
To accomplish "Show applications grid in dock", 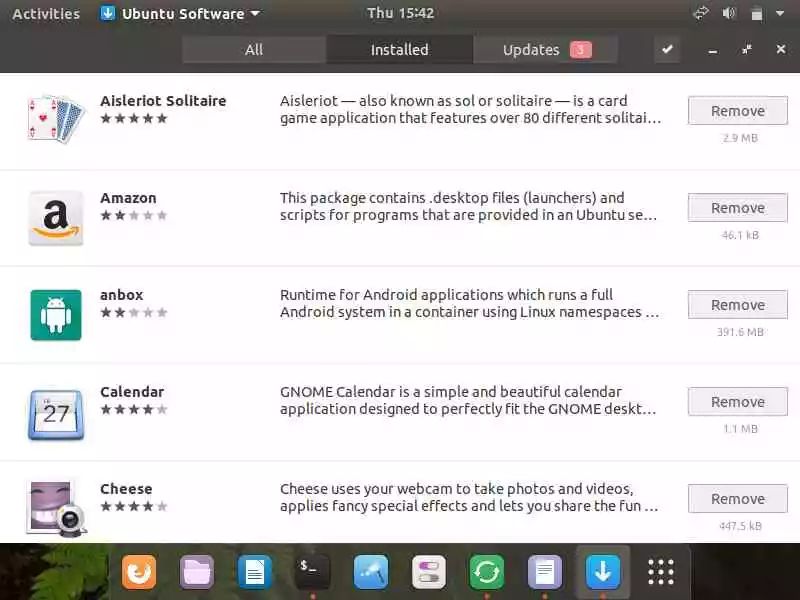I will point(661,572).
